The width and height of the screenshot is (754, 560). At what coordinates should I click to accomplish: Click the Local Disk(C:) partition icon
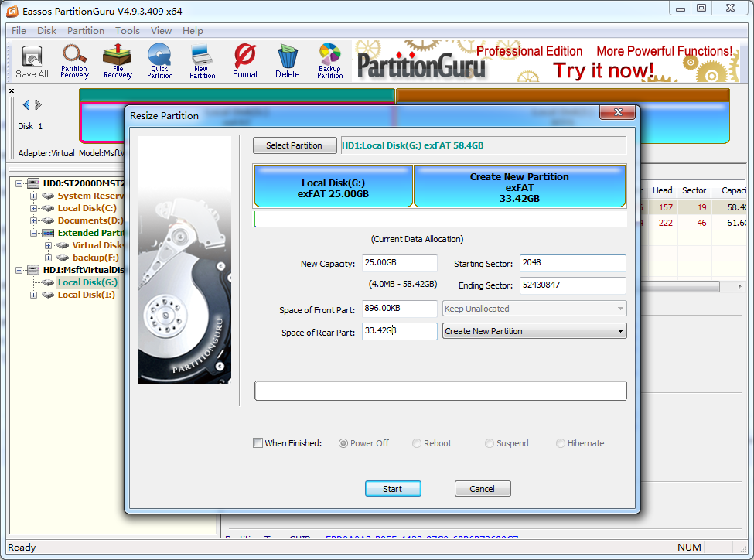pyautogui.click(x=47, y=208)
